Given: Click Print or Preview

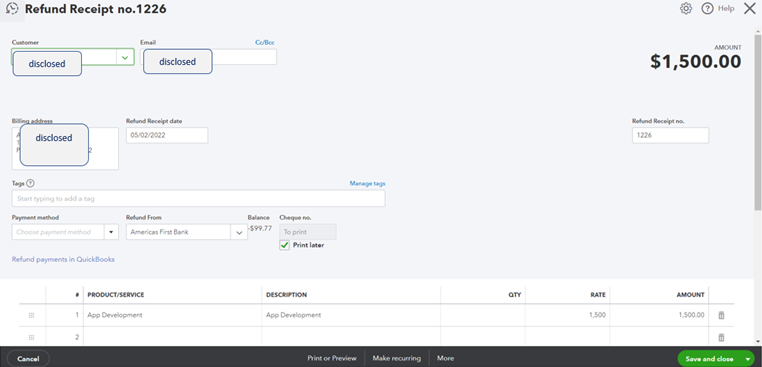Looking at the screenshot, I should coord(332,358).
